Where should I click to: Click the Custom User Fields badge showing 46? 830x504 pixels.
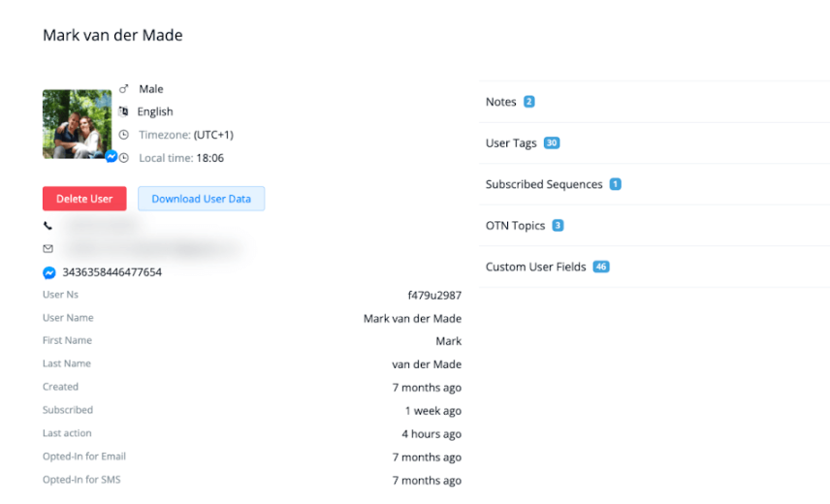point(601,267)
